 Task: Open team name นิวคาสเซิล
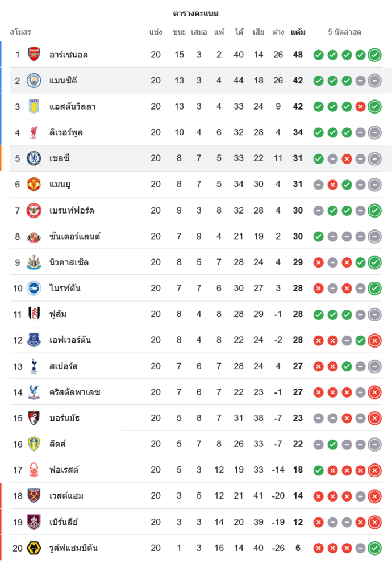pos(69,262)
